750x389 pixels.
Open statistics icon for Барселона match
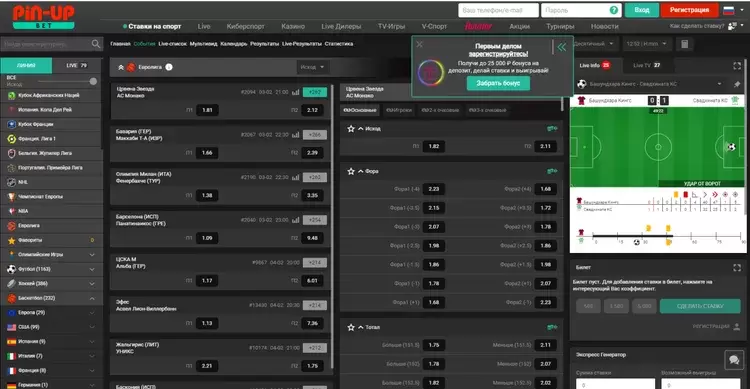tap(296, 220)
